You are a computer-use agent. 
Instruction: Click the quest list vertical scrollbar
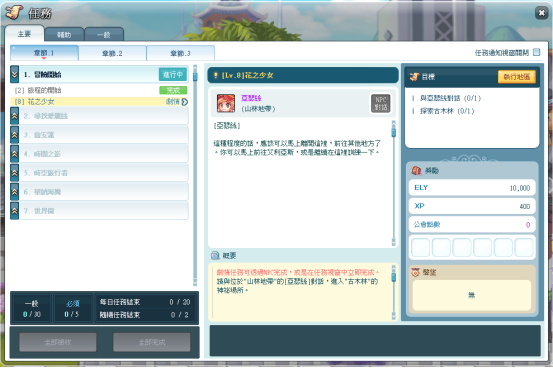(195, 175)
